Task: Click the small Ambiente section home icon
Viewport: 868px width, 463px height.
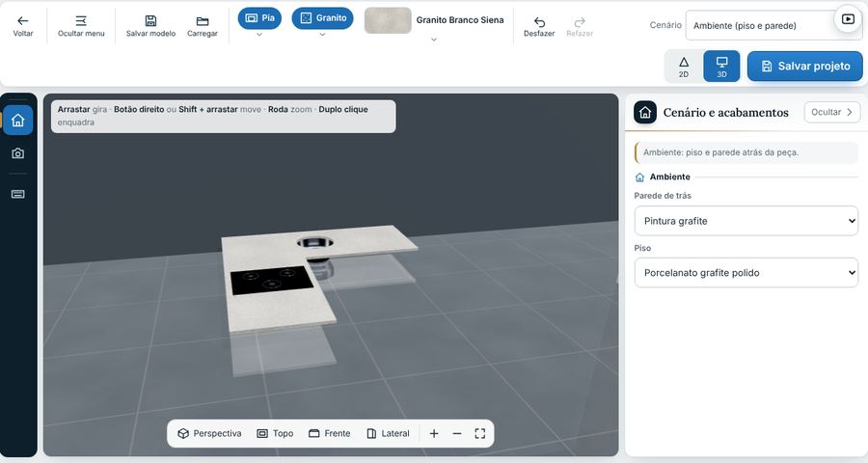Action: (640, 177)
